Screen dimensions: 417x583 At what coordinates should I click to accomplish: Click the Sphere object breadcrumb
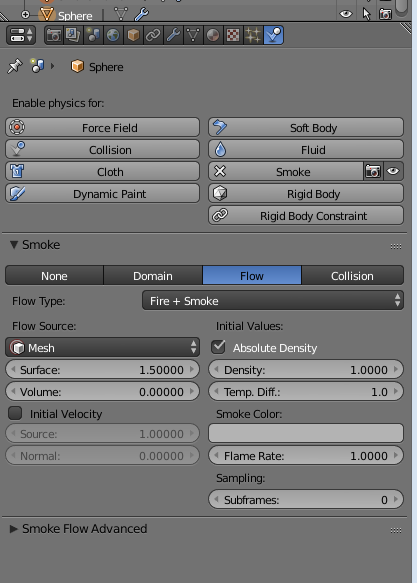[x=97, y=67]
